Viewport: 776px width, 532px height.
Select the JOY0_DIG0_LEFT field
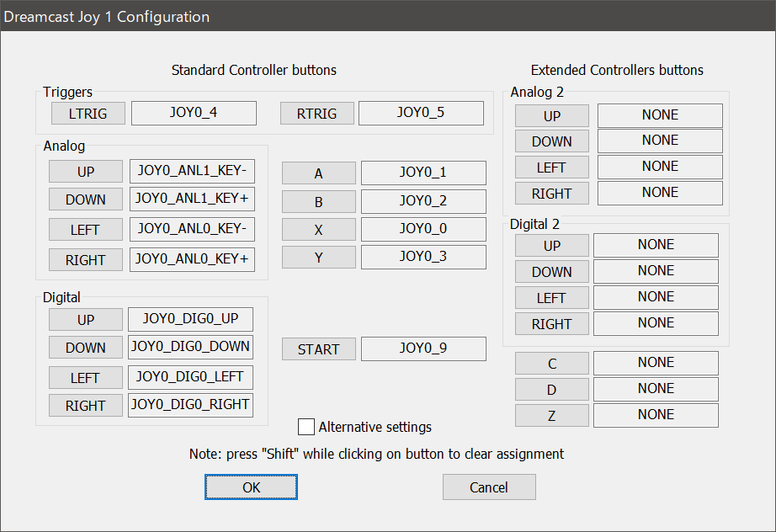pyautogui.click(x=190, y=378)
